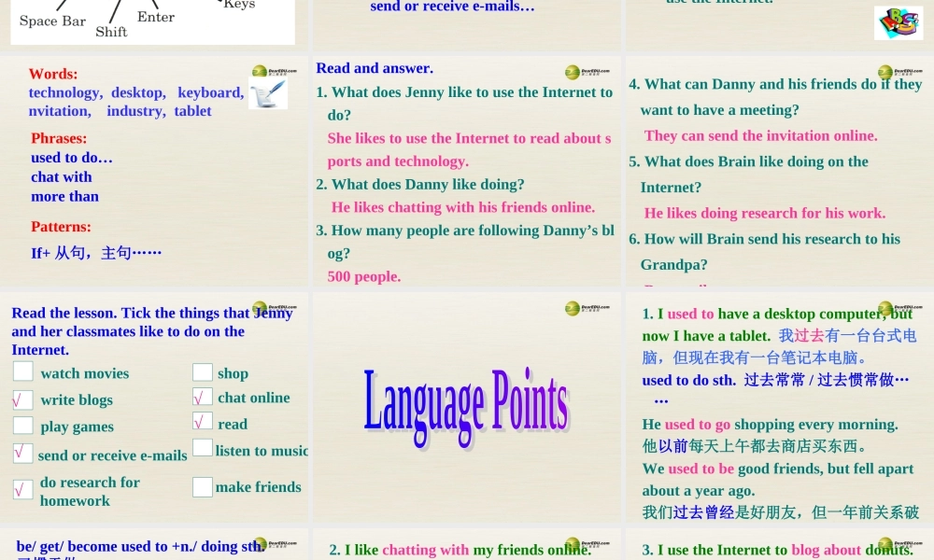Click the pencil and notepad icon beside Words
Image resolution: width=934 pixels, height=560 pixels.
point(268,93)
